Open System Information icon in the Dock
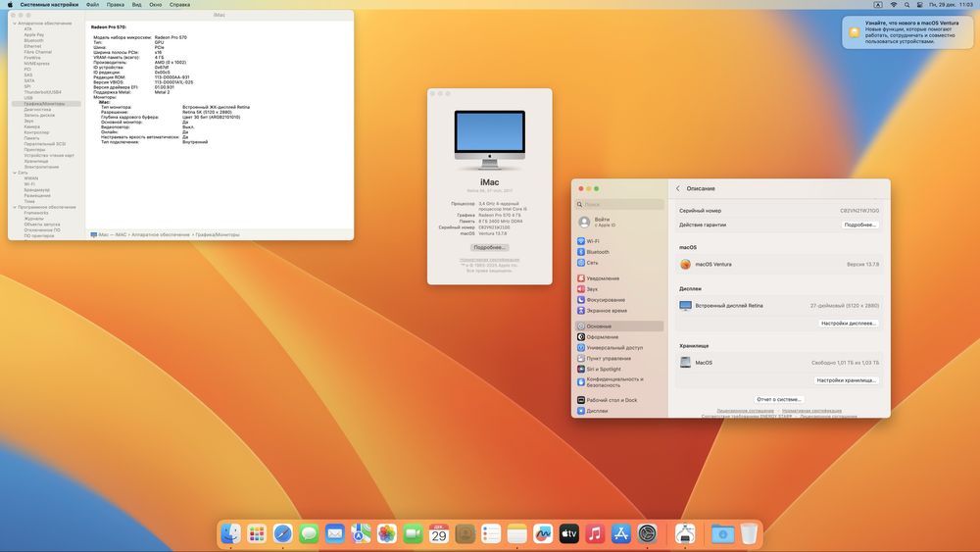 [685, 534]
